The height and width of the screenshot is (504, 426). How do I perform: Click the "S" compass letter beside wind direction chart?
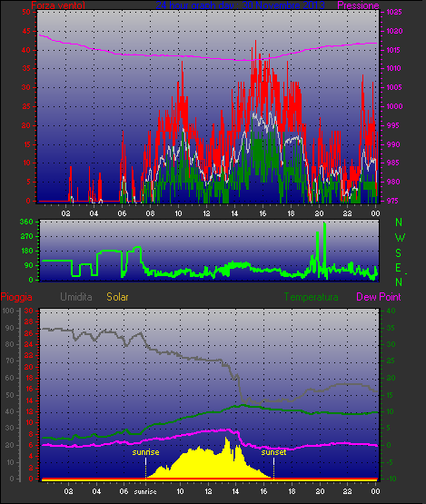point(399,253)
